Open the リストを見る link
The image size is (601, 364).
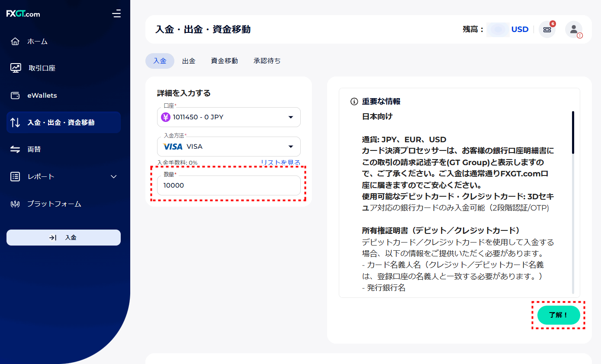pos(280,163)
